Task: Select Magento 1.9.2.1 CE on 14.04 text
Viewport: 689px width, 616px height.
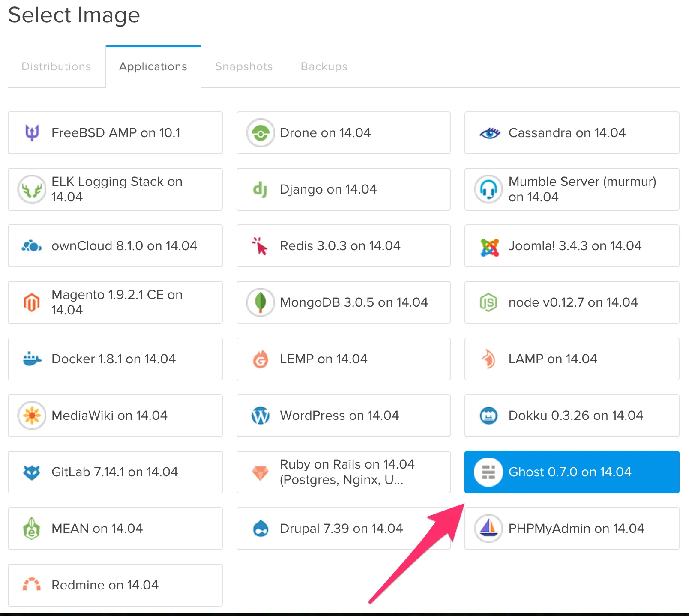Action: pyautogui.click(x=117, y=302)
